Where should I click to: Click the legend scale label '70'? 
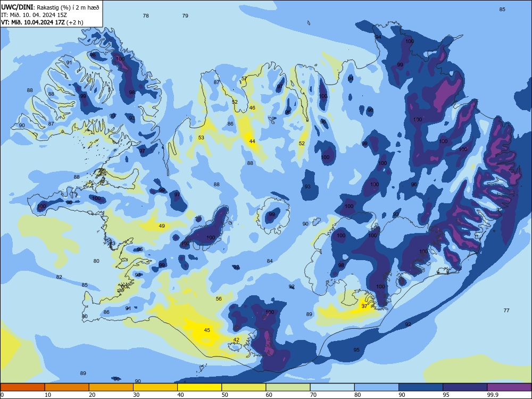[313, 395]
